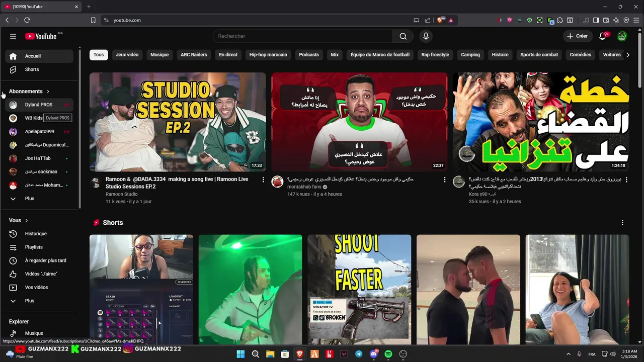Select the Rap freestyle chip

point(435,55)
